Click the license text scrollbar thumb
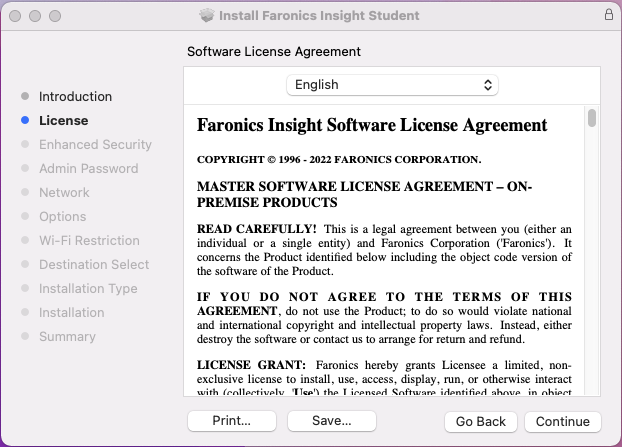 592,118
